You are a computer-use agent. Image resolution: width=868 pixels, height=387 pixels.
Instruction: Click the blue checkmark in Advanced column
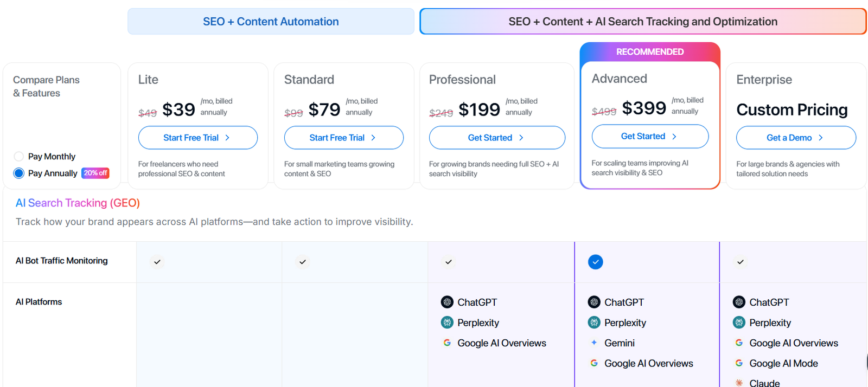[595, 262]
